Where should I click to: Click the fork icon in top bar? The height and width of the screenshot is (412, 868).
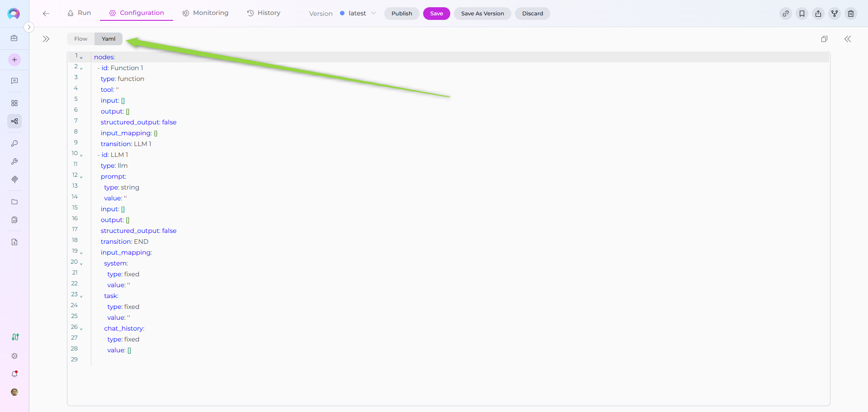[x=834, y=14]
